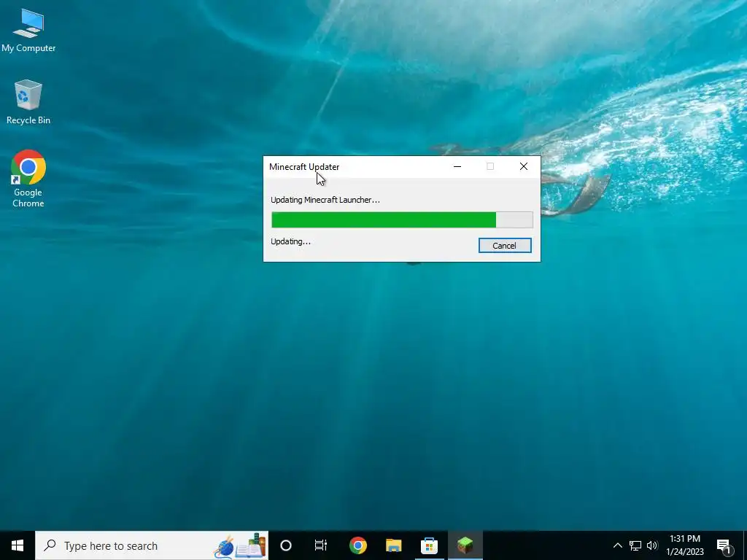Image resolution: width=747 pixels, height=560 pixels.
Task: Open File Explorer from the taskbar
Action: [393, 545]
